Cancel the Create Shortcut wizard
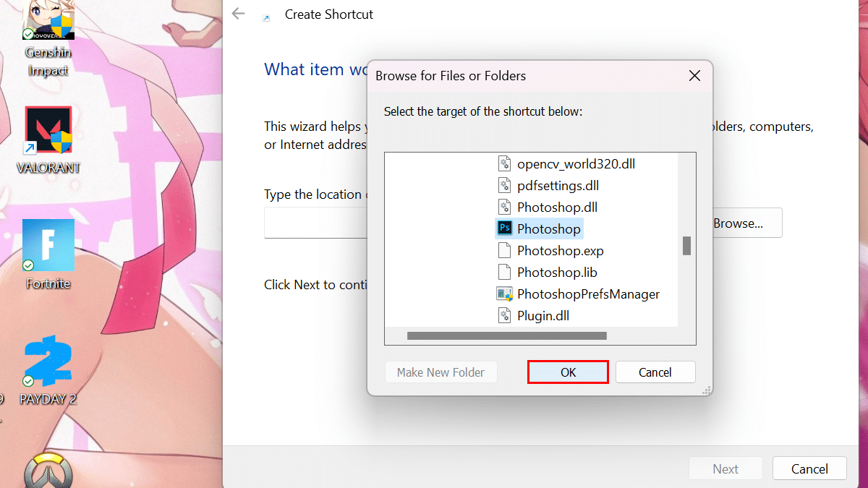The image size is (868, 488). click(x=809, y=469)
